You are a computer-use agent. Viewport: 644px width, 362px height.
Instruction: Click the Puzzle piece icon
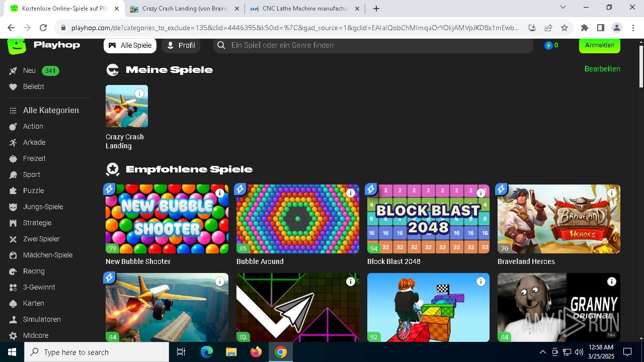pyautogui.click(x=13, y=191)
